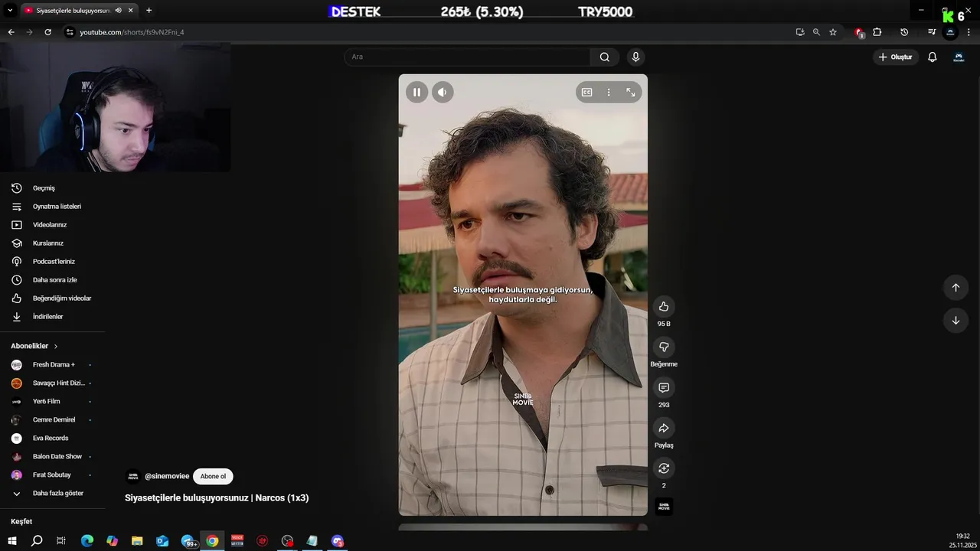Reload the YouTube page
This screenshot has height=551, width=980.
[47, 32]
